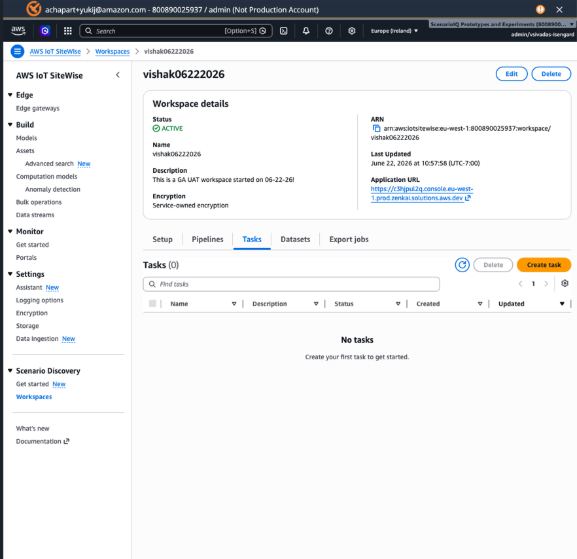Switch to the Datasets tab
The height and width of the screenshot is (559, 577).
(295, 239)
